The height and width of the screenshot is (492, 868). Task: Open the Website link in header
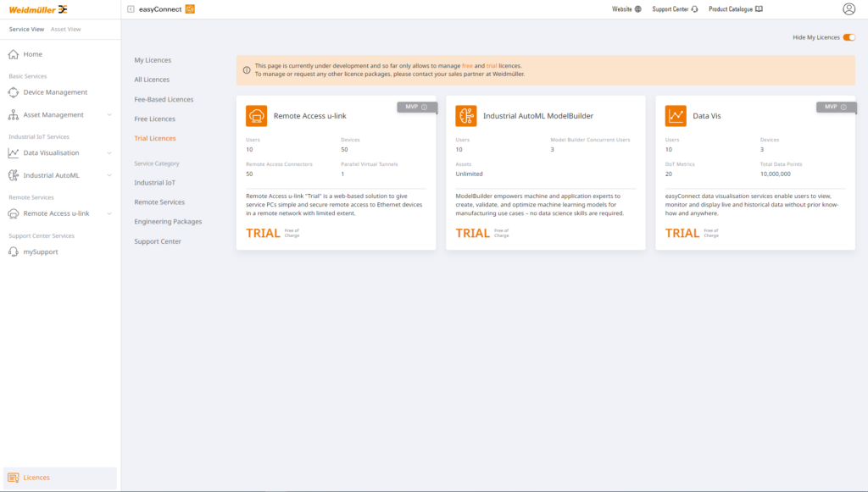(x=626, y=9)
